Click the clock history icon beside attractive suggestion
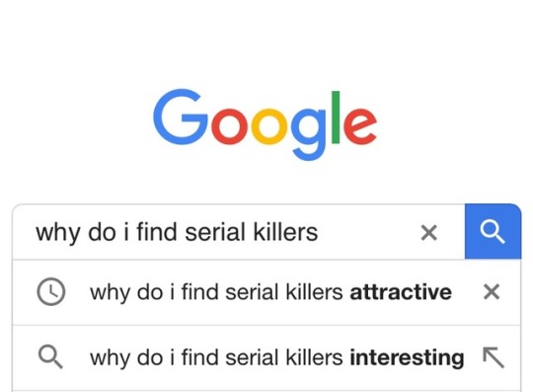The image size is (533, 392). 51,291
